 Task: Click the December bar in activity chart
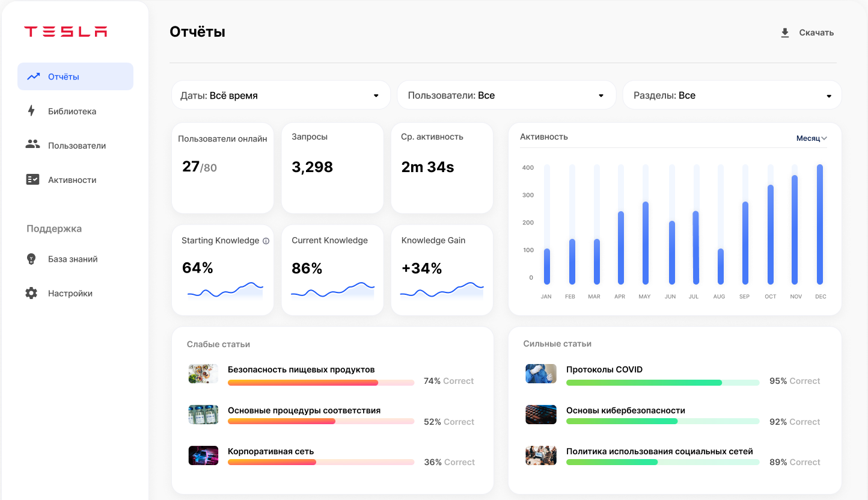point(820,224)
